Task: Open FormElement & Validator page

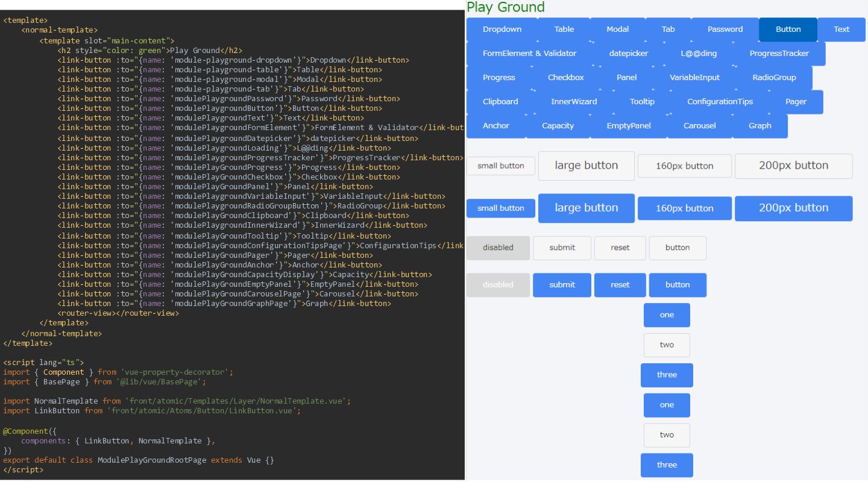Action: (x=530, y=54)
